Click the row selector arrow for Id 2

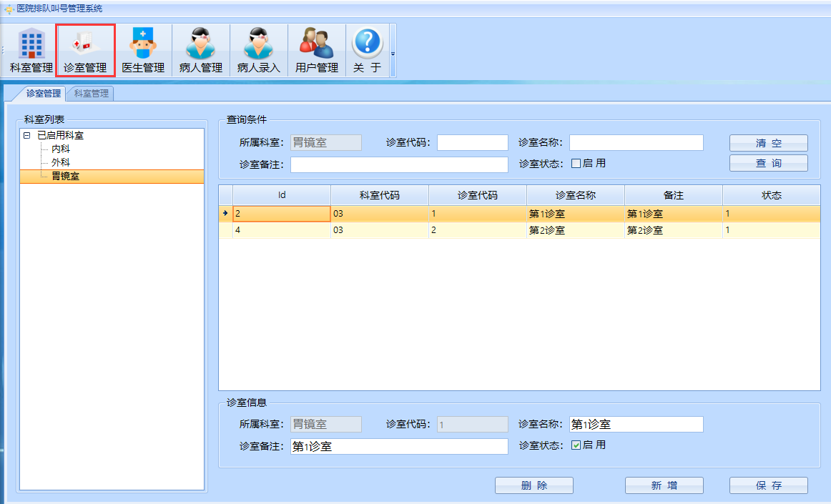pyautogui.click(x=226, y=214)
